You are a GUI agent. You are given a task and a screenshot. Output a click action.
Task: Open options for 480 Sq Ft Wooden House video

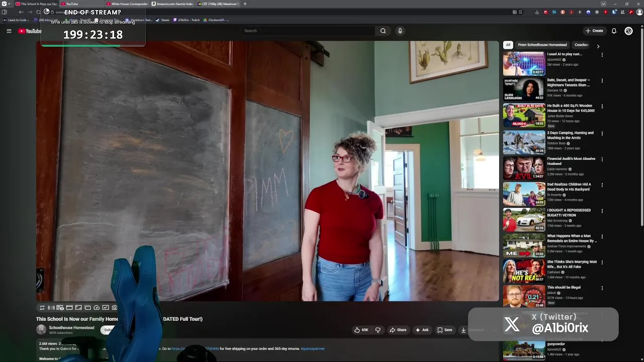[x=602, y=107]
